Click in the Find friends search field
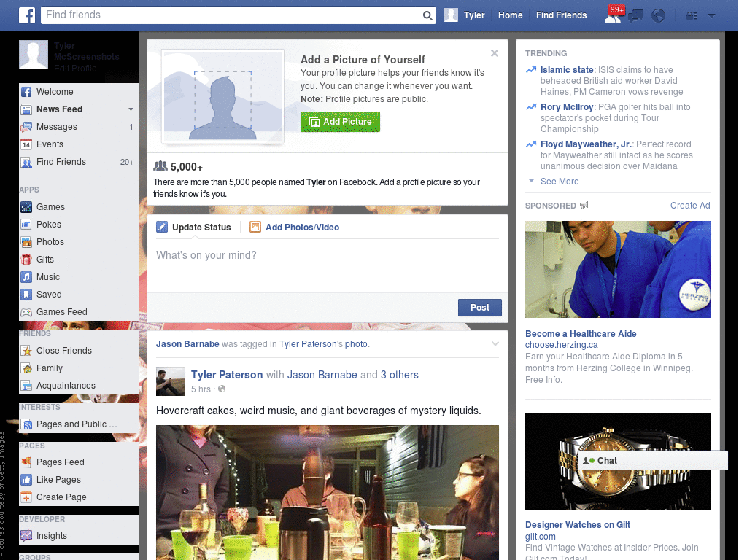Screen dimensions: 747x560 pyautogui.click(x=233, y=15)
